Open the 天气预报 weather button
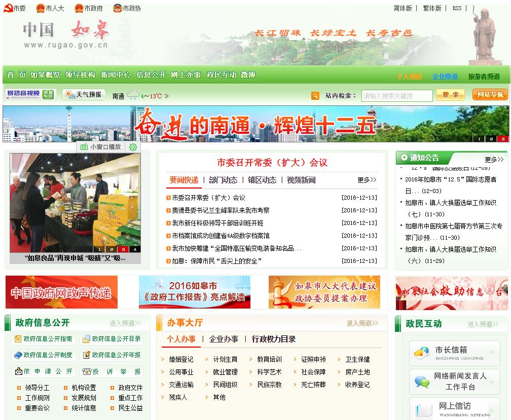This screenshot has height=420, width=511. click(84, 94)
